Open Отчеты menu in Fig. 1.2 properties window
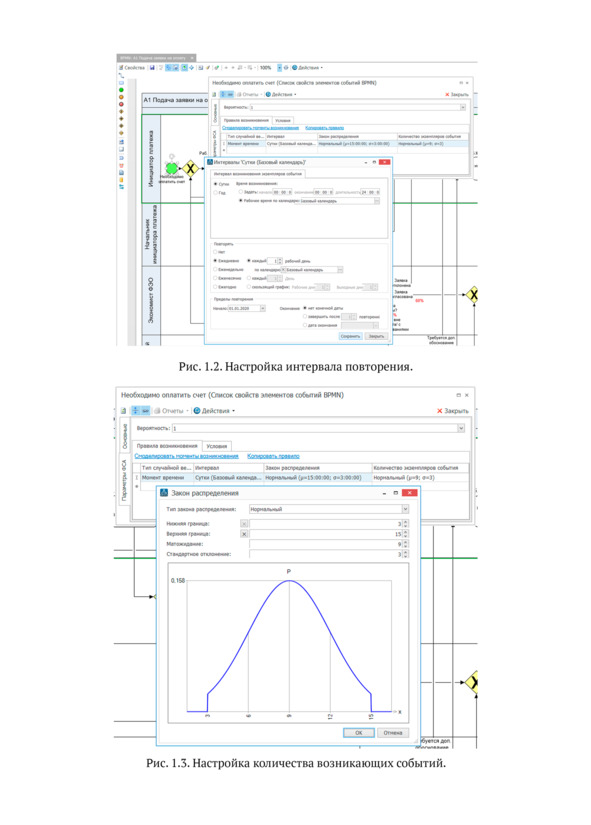Screen dimensions: 591x825 [x=249, y=95]
